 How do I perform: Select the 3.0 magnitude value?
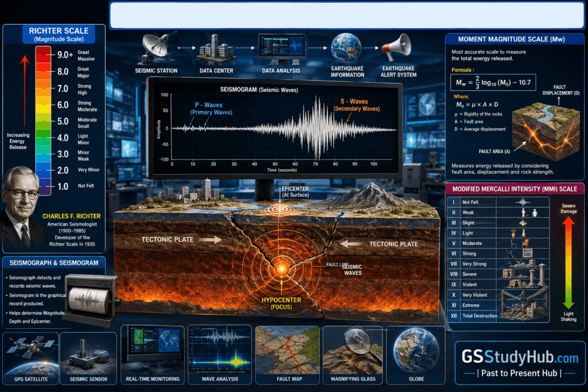point(63,154)
